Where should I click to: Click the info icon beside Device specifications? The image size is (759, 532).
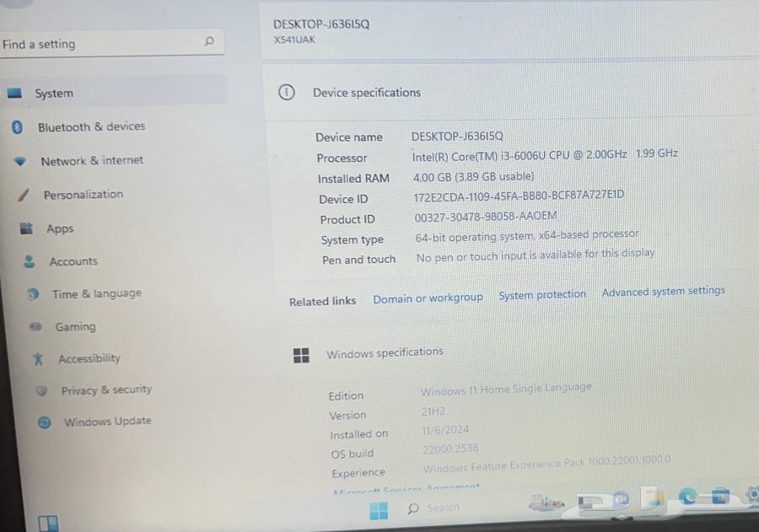pyautogui.click(x=287, y=92)
